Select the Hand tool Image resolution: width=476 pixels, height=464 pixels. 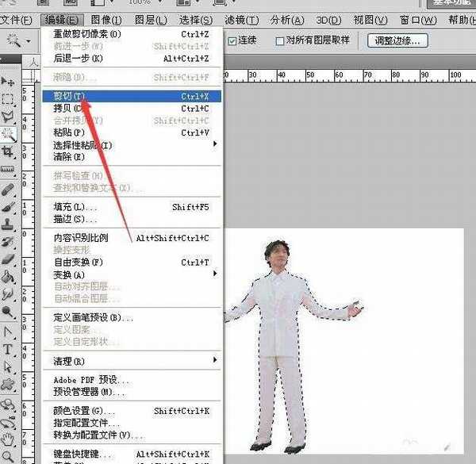(x=9, y=438)
